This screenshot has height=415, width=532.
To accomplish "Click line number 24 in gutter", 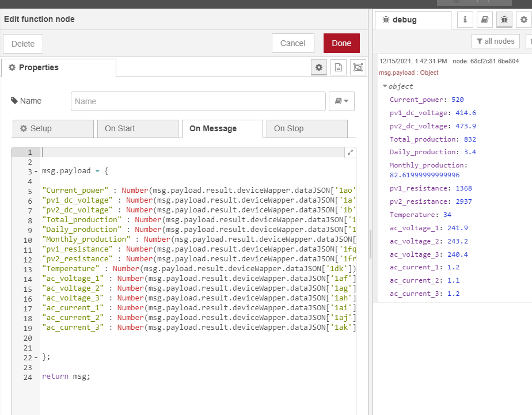I will (x=28, y=378).
